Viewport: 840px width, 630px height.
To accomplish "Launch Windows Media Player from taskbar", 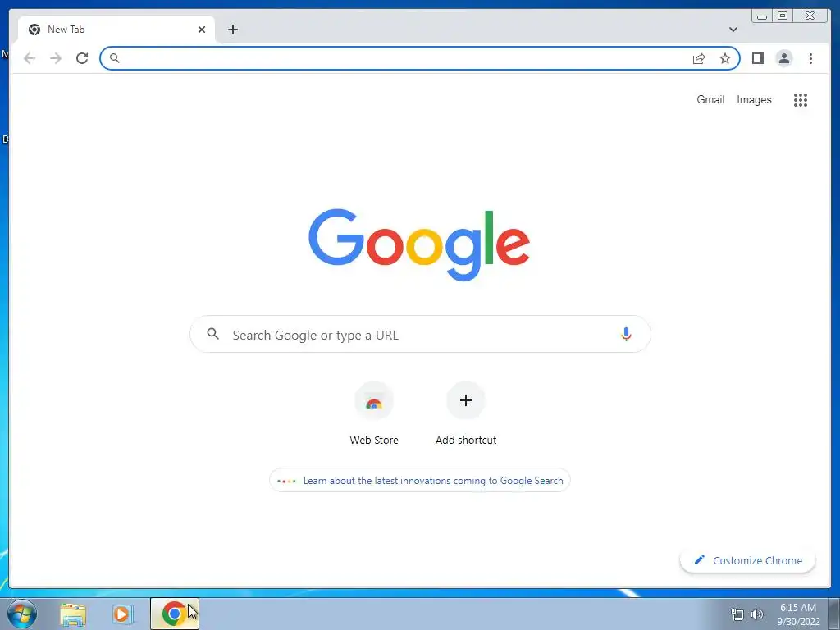I will (122, 614).
